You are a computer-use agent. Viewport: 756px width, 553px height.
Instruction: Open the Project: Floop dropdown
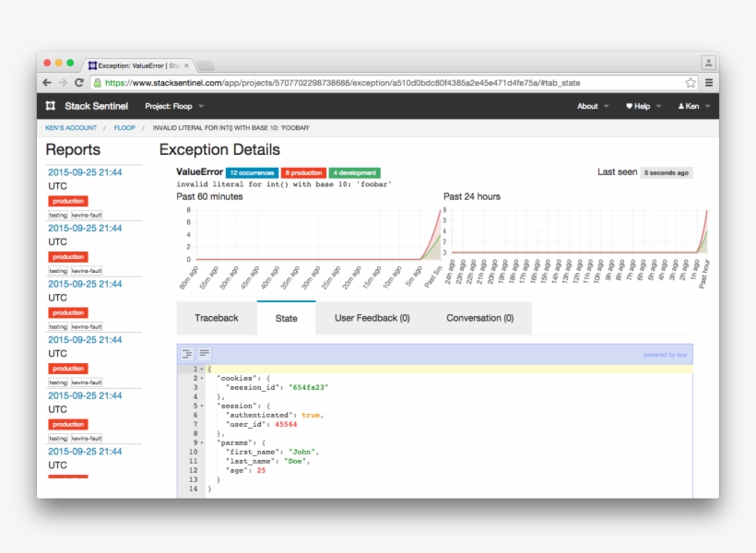tap(174, 106)
